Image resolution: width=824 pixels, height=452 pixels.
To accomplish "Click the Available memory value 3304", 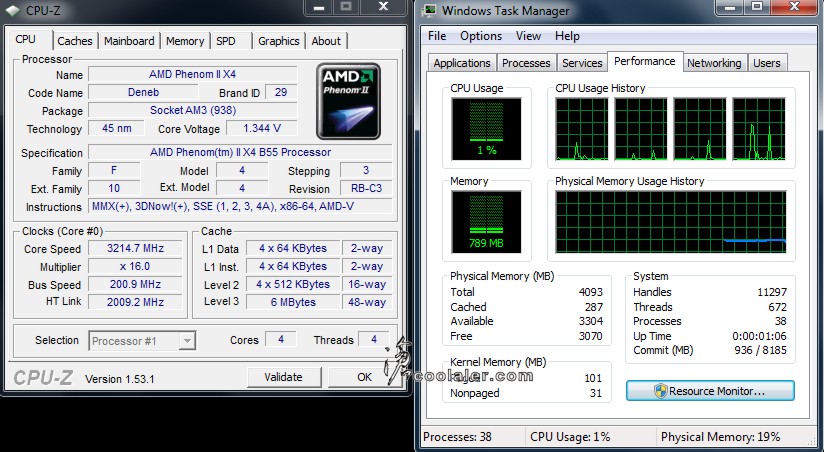I will (x=591, y=321).
